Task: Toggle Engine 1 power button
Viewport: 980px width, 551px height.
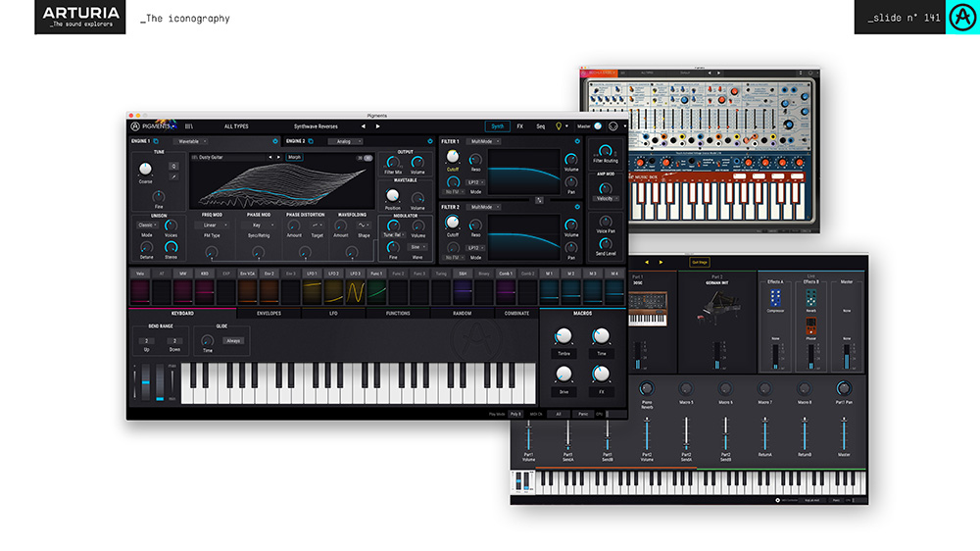Action: tap(275, 141)
